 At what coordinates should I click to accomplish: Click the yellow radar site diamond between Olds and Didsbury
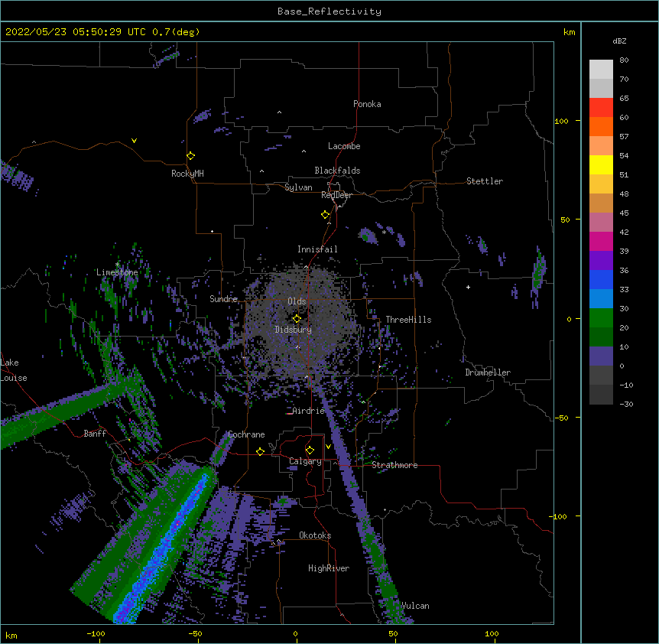pos(297,318)
